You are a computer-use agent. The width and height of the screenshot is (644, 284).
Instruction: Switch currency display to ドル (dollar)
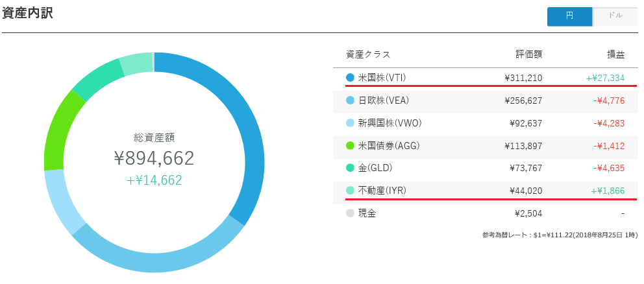point(615,16)
